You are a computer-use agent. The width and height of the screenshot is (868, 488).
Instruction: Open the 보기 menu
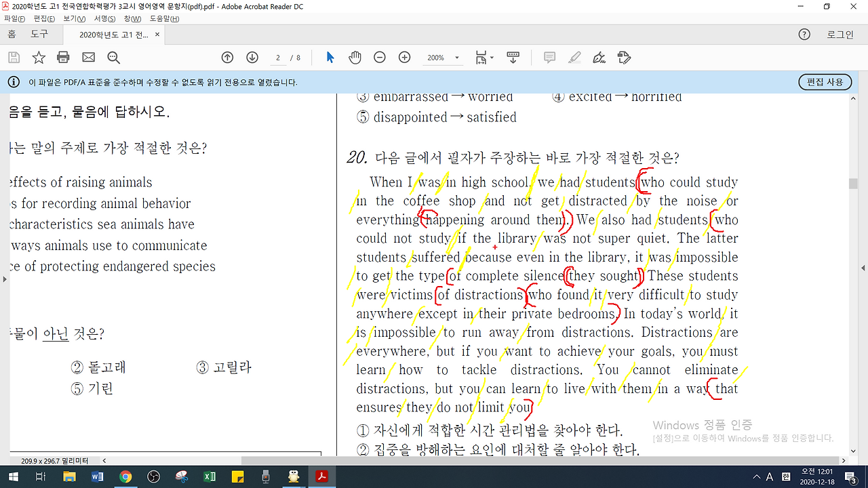click(75, 18)
